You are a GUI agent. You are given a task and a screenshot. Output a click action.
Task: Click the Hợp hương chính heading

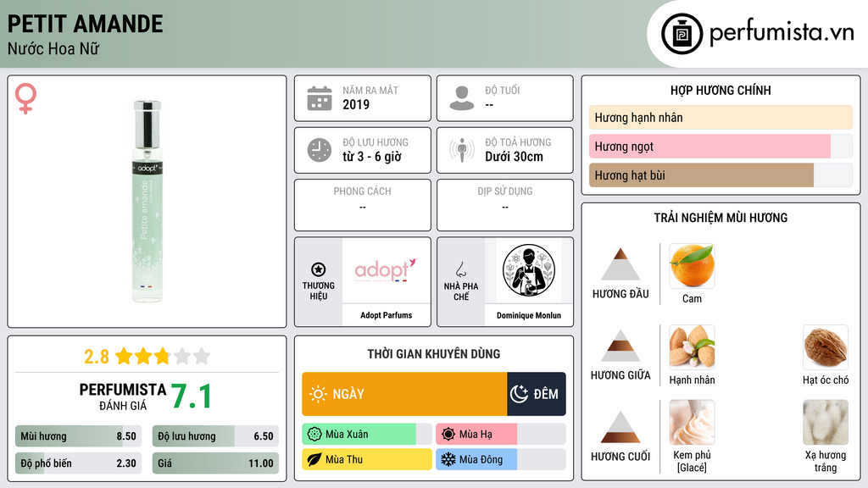click(721, 90)
